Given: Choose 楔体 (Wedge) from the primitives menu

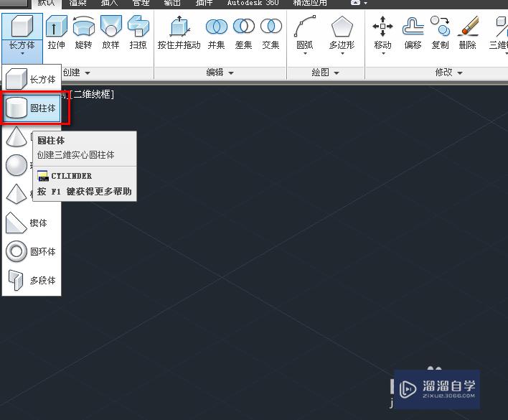Looking at the screenshot, I should pos(32,223).
